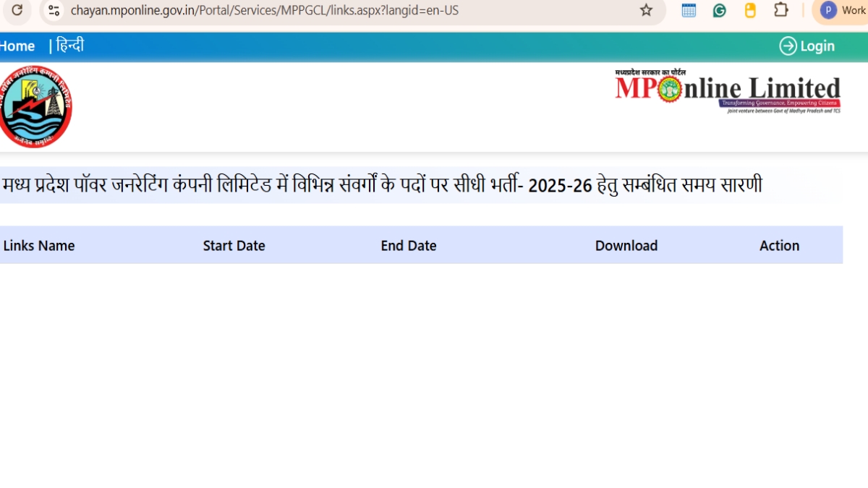Screen dimensions: 868x488
Task: Click the Links Name column header
Action: pos(39,246)
